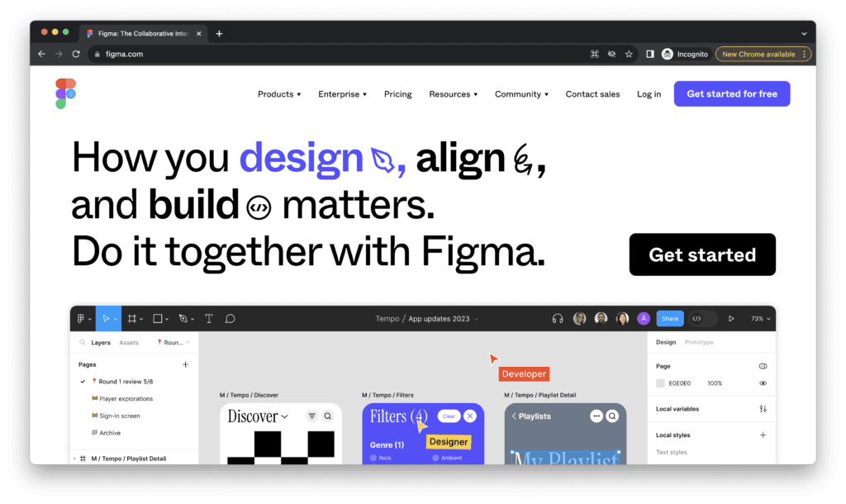Click the Share button
846x504 pixels.
[x=669, y=318]
